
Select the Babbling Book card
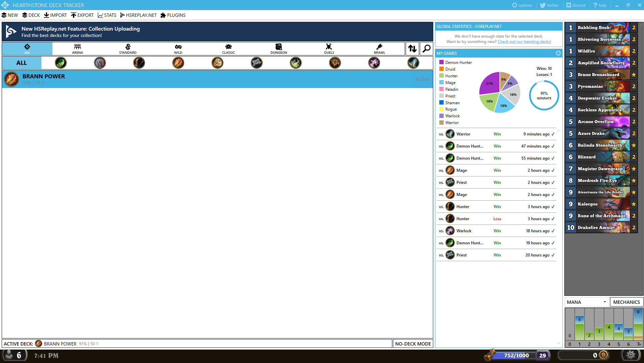[601, 28]
